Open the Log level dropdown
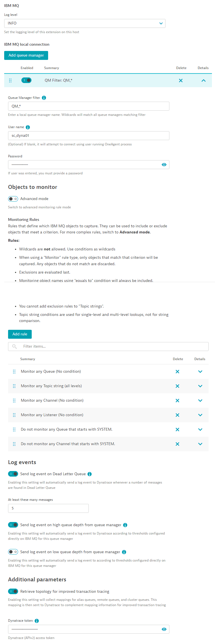This screenshot has width=215, height=644. pos(85,23)
